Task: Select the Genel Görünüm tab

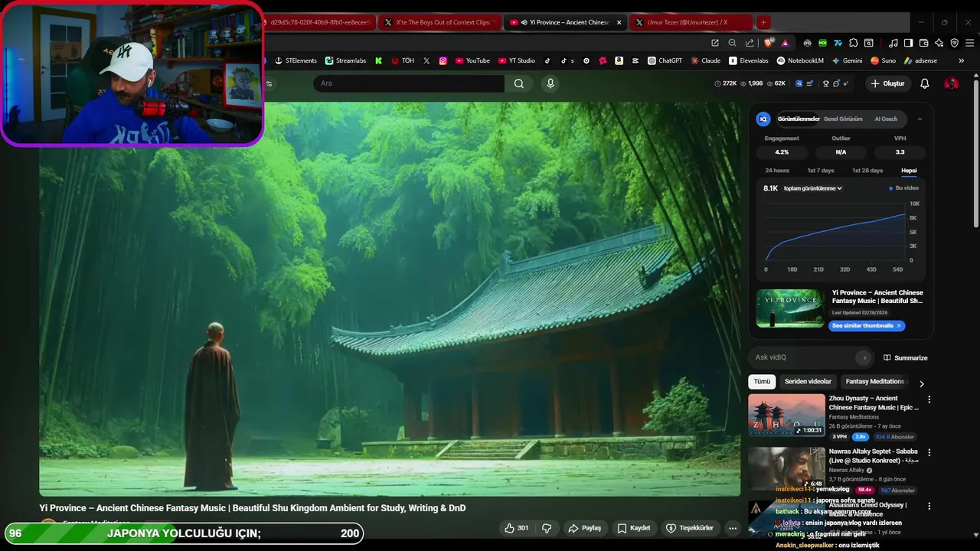Action: click(x=843, y=119)
